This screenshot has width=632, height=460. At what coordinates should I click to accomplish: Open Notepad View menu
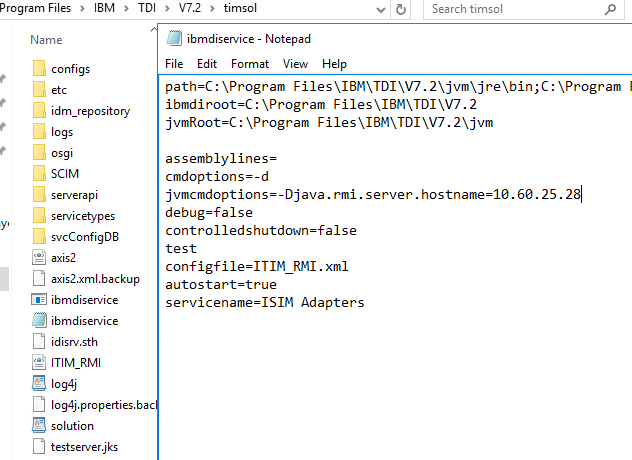[295, 64]
